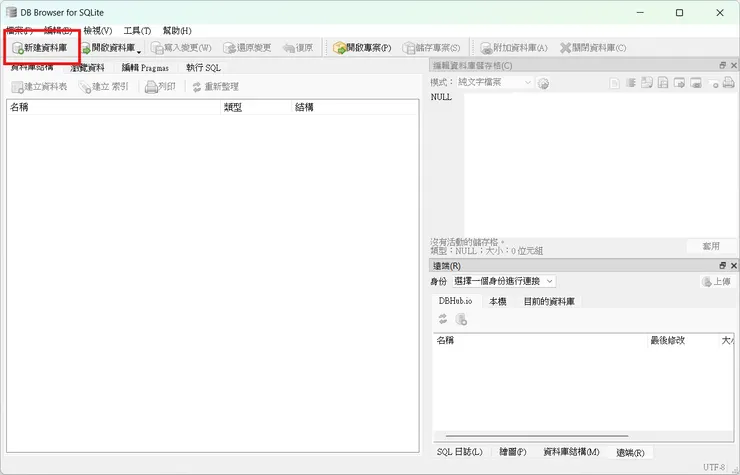Screen dimensions: 740x475
Task: Open the 檢視(V) menu
Action: tap(98, 31)
